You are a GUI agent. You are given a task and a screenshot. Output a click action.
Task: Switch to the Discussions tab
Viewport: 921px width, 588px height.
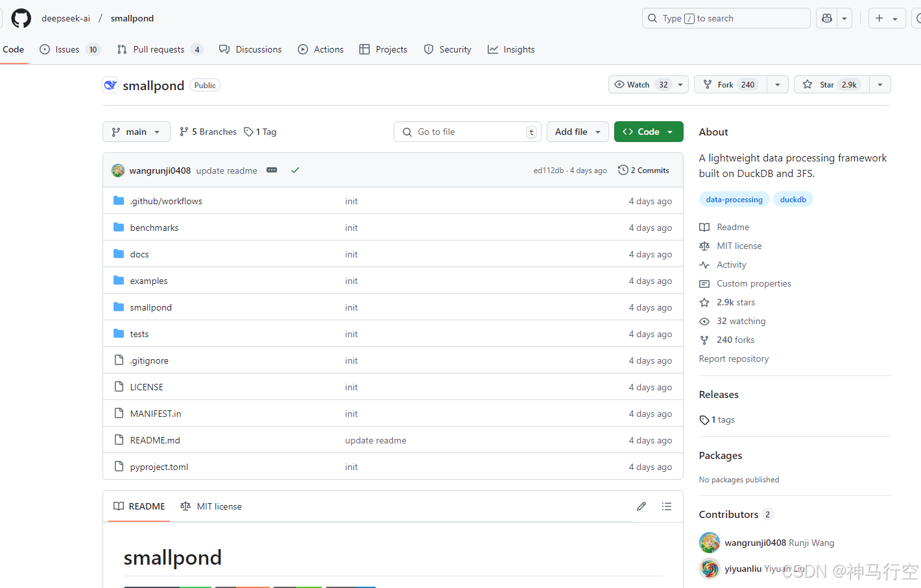[x=250, y=49]
